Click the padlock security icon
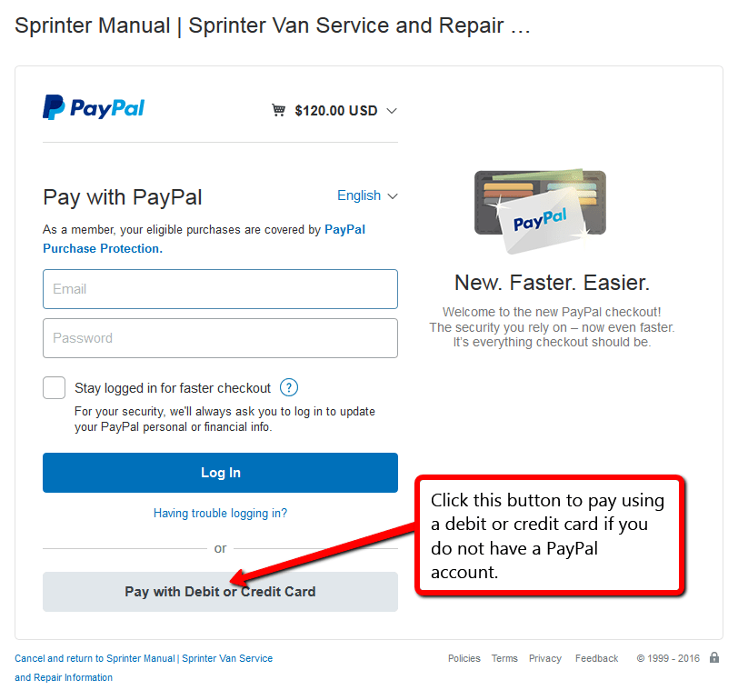738x700 pixels. (x=714, y=657)
